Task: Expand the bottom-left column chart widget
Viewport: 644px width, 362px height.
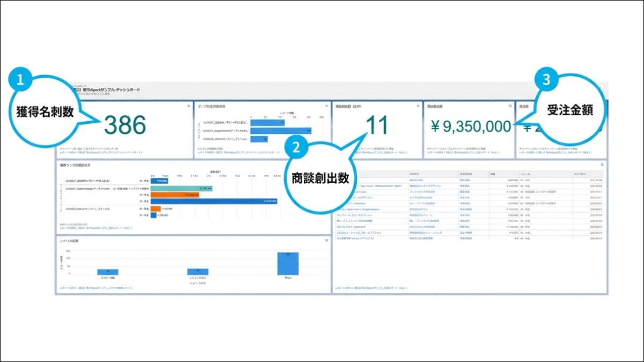Action: 326,240
